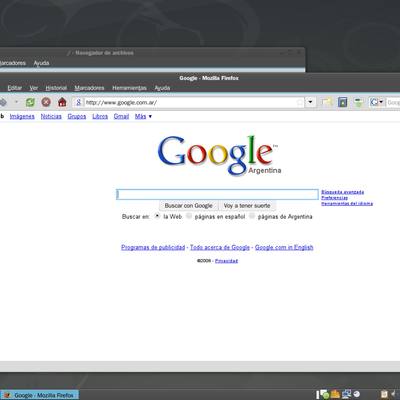Click the Firefox toolbar search box

tap(393, 102)
